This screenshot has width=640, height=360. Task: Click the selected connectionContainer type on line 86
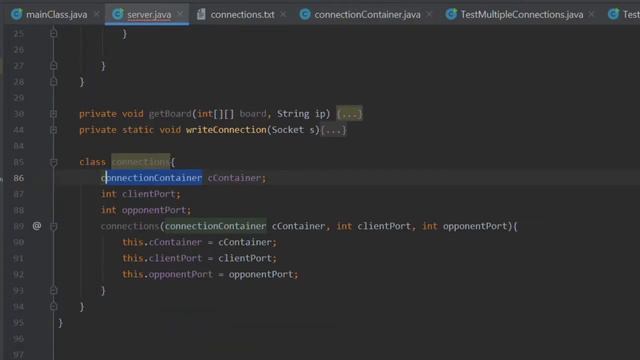point(151,178)
